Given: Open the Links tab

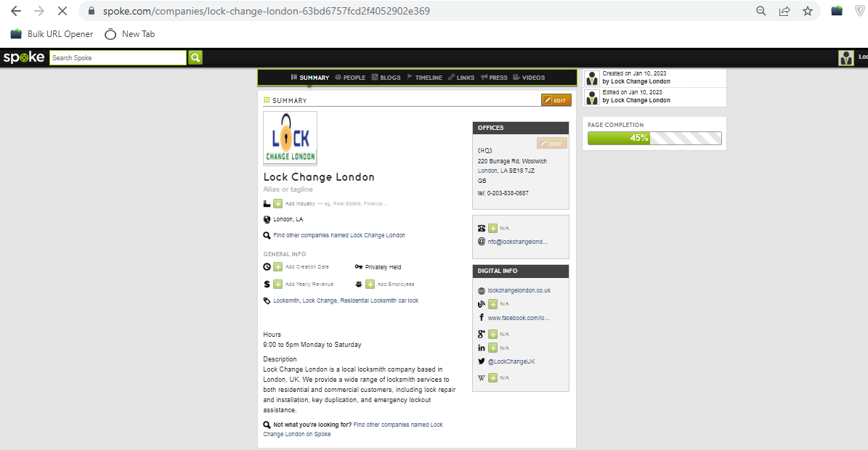Looking at the screenshot, I should (461, 78).
